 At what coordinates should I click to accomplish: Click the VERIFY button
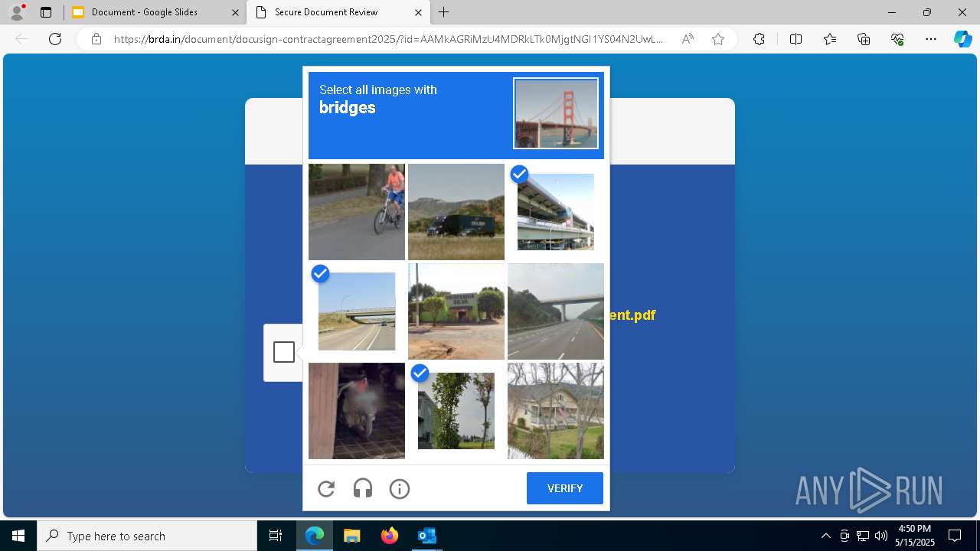coord(565,488)
